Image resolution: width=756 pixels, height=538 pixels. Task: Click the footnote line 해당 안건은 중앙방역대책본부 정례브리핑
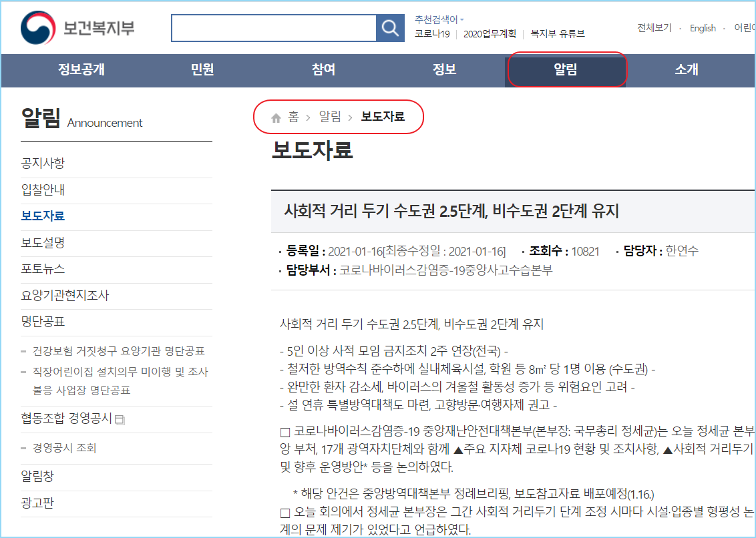click(x=474, y=494)
